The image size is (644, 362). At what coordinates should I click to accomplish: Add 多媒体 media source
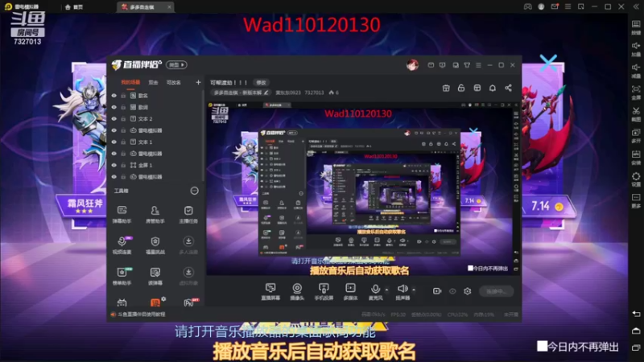click(350, 291)
